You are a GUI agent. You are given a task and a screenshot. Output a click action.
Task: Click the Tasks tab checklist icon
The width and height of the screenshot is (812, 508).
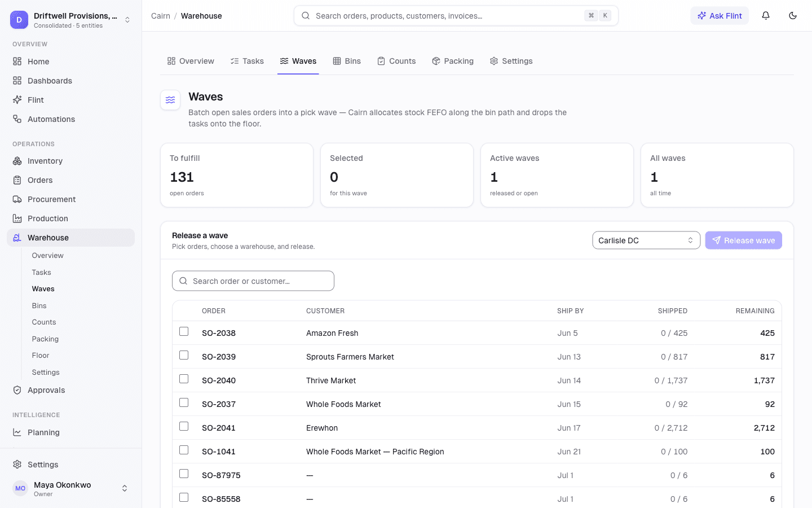coord(235,61)
